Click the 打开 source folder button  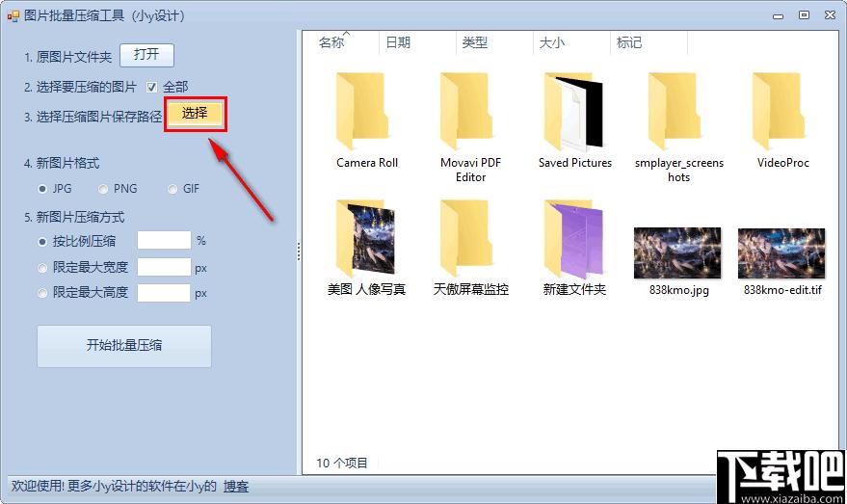point(146,55)
